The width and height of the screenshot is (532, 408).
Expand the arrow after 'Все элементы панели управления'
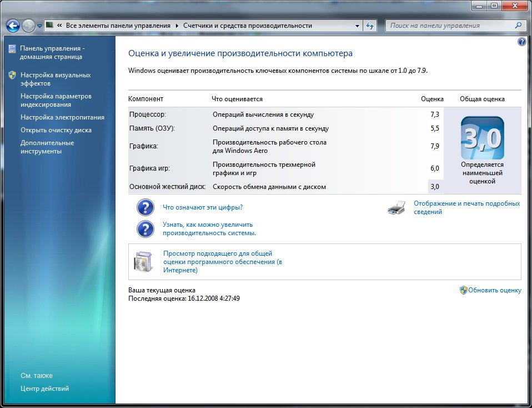click(x=177, y=26)
